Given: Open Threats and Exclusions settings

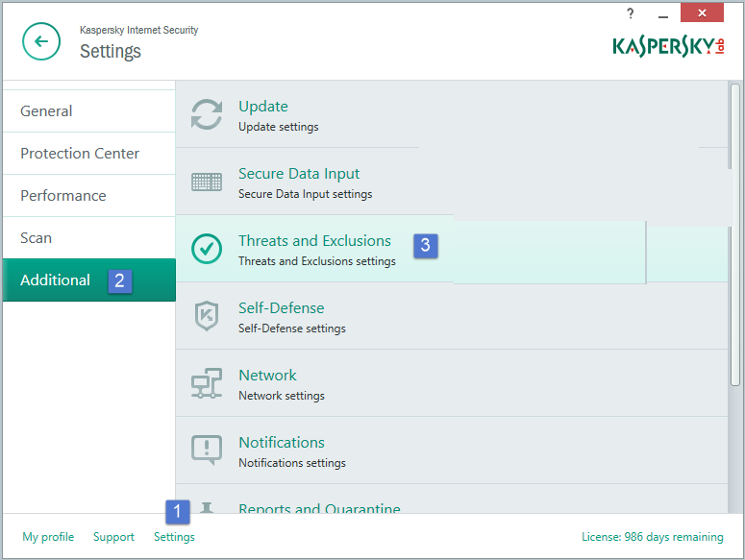Looking at the screenshot, I should click(314, 240).
